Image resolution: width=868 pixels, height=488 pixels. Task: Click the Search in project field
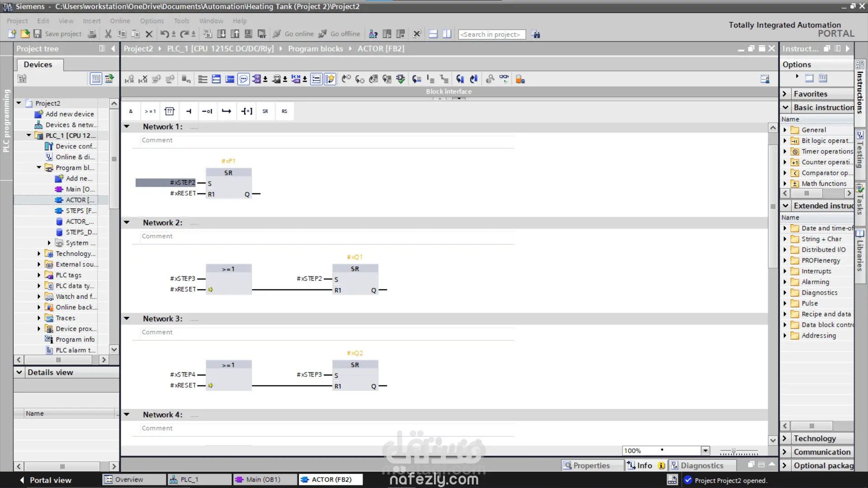[492, 34]
